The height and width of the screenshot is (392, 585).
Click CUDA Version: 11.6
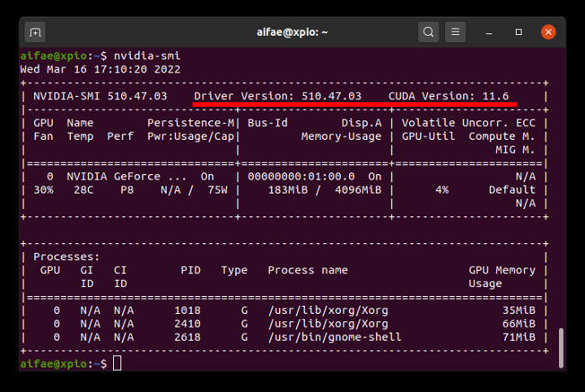[x=449, y=96]
